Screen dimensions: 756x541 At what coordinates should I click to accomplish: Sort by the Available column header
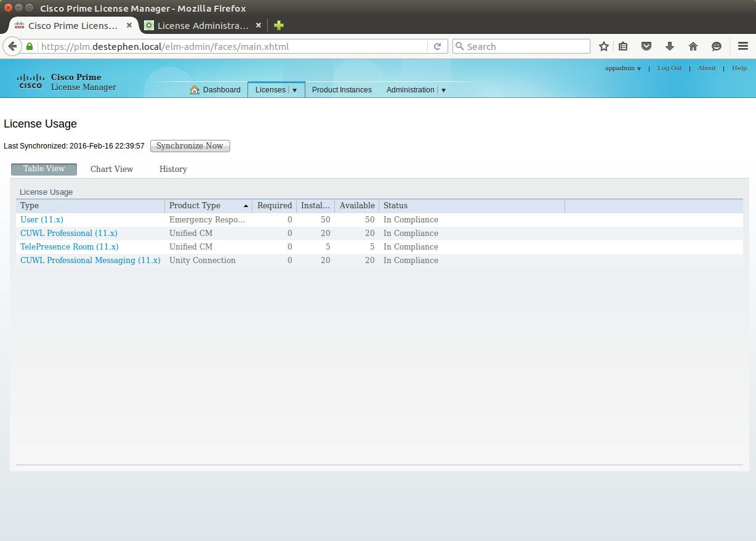pyautogui.click(x=357, y=206)
